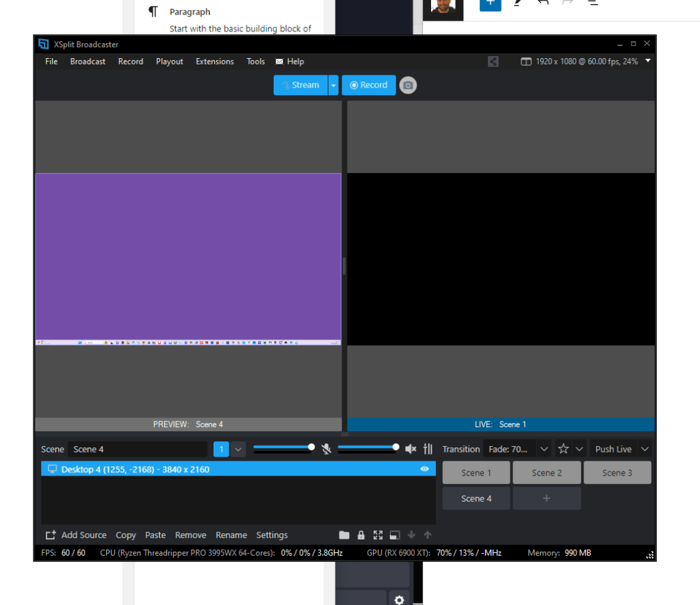Open the Help menu

coord(295,62)
